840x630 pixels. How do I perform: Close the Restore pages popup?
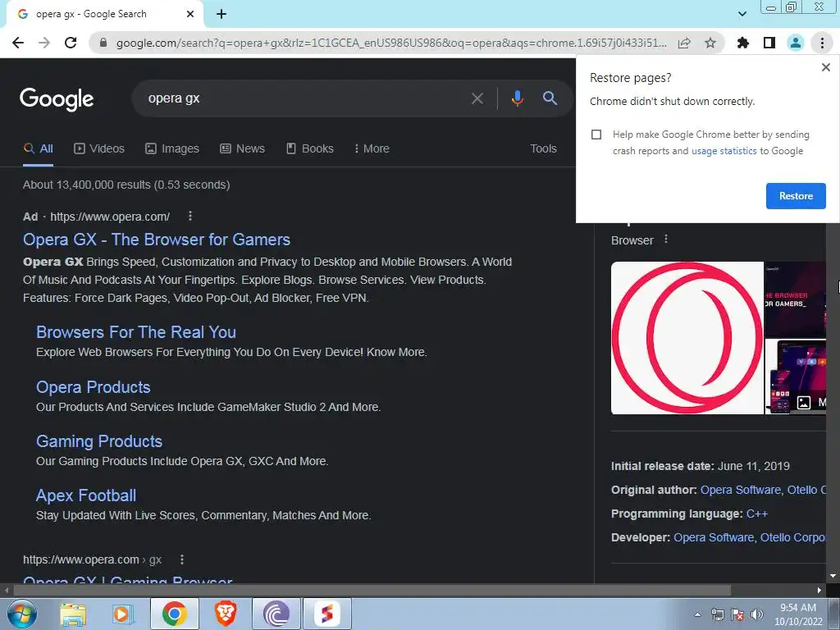pyautogui.click(x=825, y=67)
